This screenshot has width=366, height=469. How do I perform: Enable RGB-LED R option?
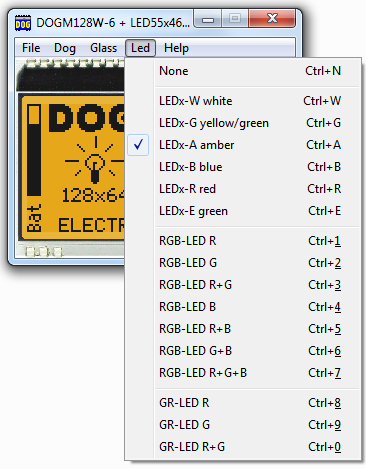pyautogui.click(x=243, y=241)
